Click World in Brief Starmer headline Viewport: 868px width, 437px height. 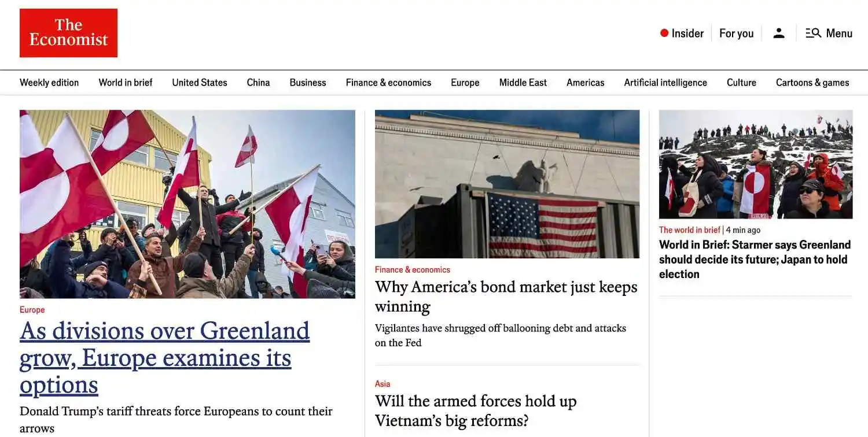pyautogui.click(x=755, y=260)
